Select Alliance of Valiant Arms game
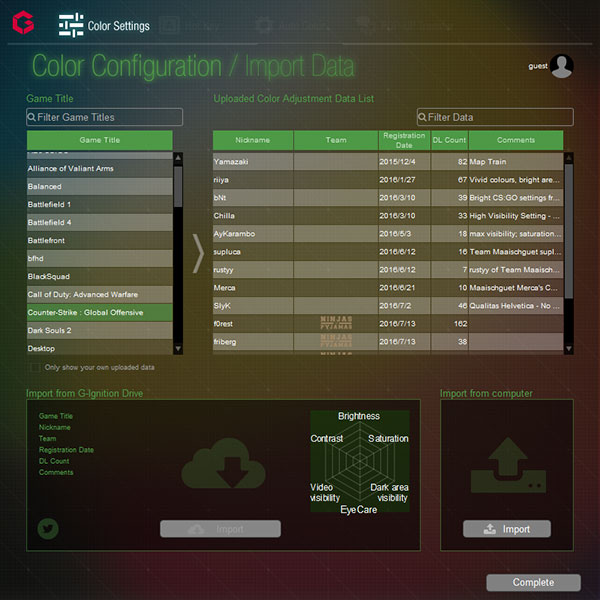Viewport: 600px width, 600px height. pyautogui.click(x=100, y=168)
